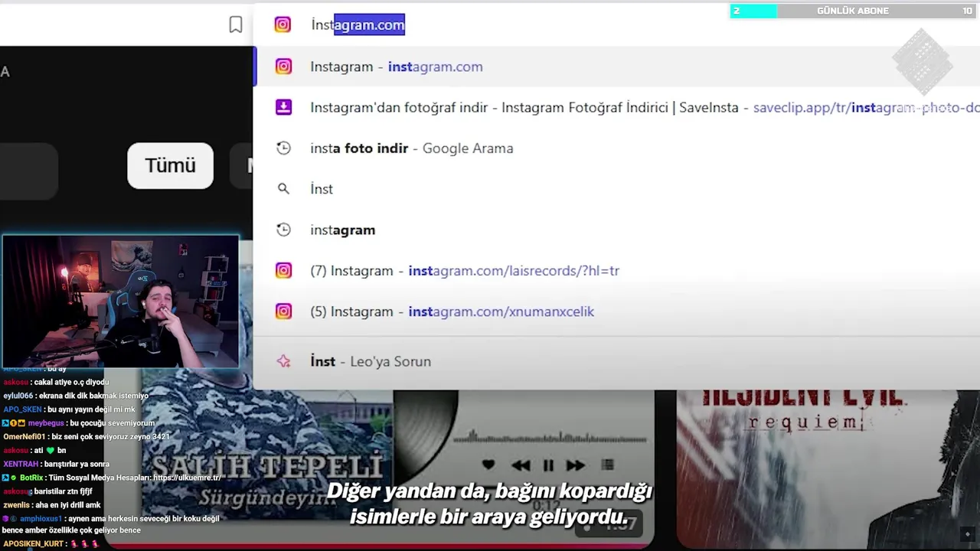
Task: Select the 'instagram' history suggestion
Action: click(616, 230)
